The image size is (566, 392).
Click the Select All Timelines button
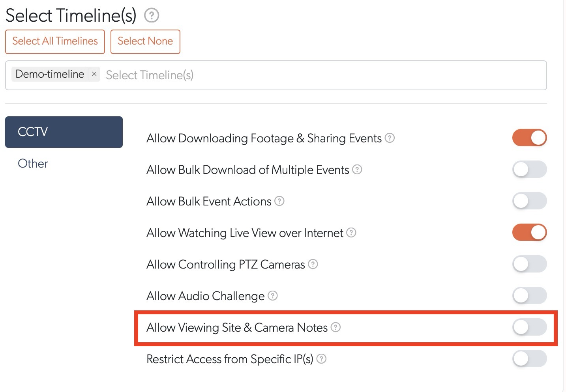[54, 41]
